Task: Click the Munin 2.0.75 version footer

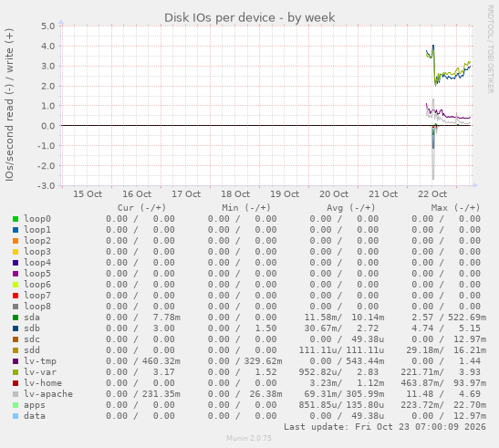Action: 249,438
